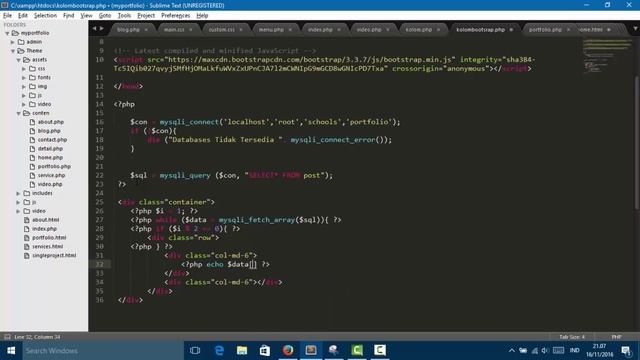Open Windows Store from the taskbar
640x360 pixels.
pyautogui.click(x=265, y=351)
